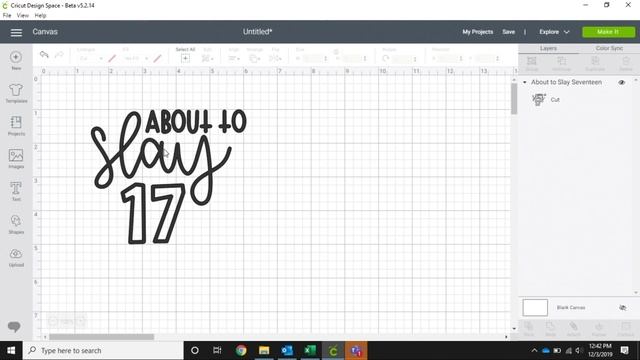
Task: Click the Undo arrow
Action: pos(44,55)
